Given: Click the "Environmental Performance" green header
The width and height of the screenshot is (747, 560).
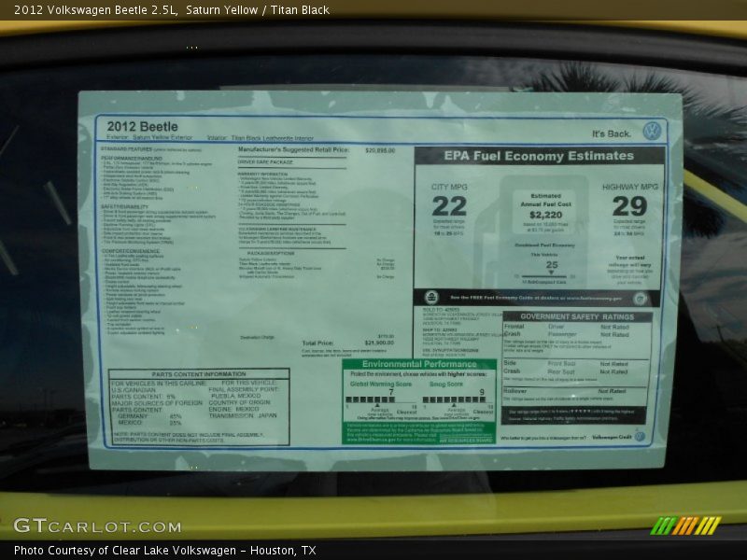Looking at the screenshot, I should [419, 364].
